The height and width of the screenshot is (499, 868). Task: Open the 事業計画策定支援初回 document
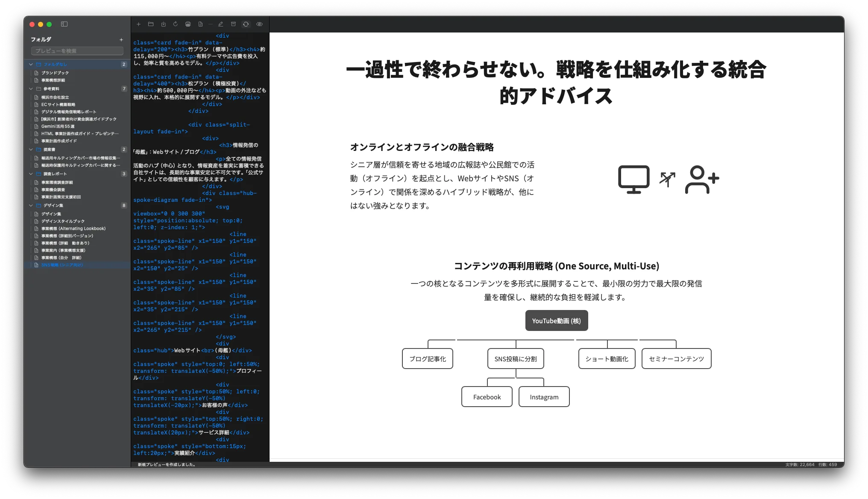point(77,197)
